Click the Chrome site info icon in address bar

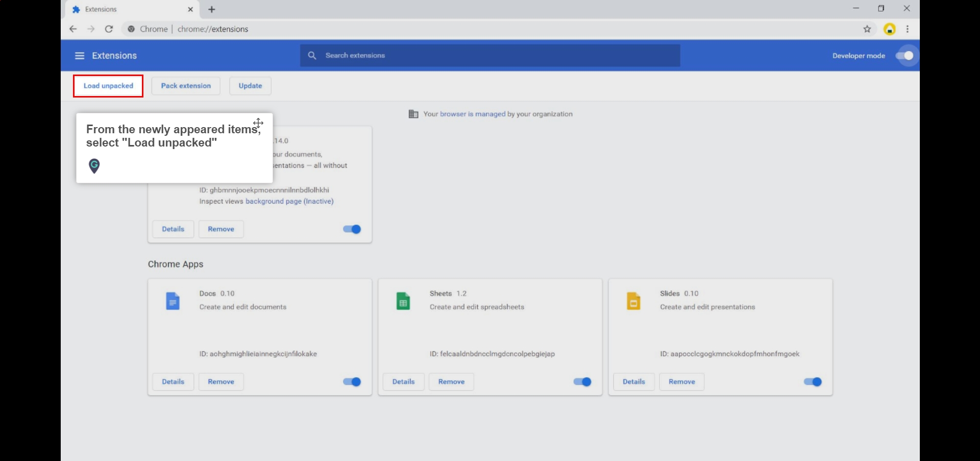tap(131, 29)
